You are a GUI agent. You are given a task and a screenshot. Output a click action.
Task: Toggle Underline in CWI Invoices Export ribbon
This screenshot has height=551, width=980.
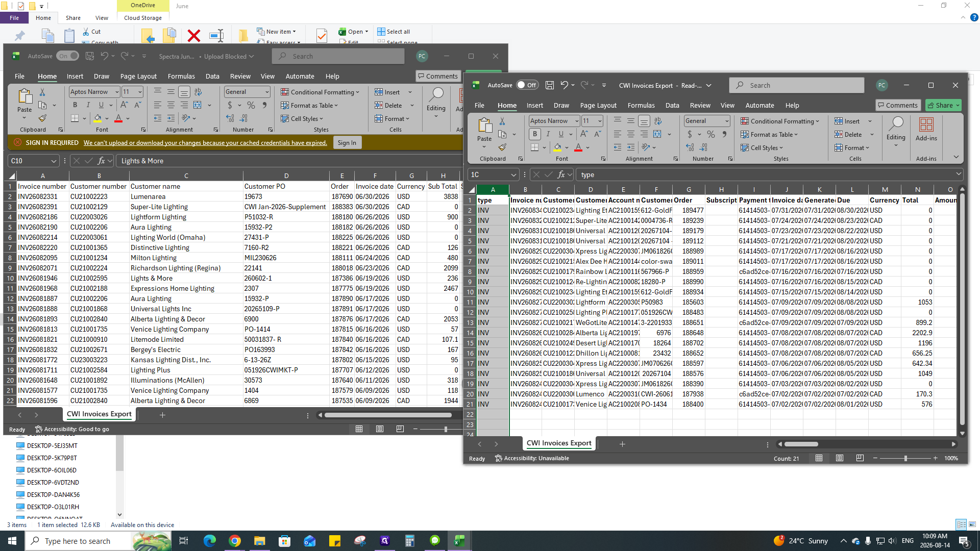pyautogui.click(x=561, y=134)
